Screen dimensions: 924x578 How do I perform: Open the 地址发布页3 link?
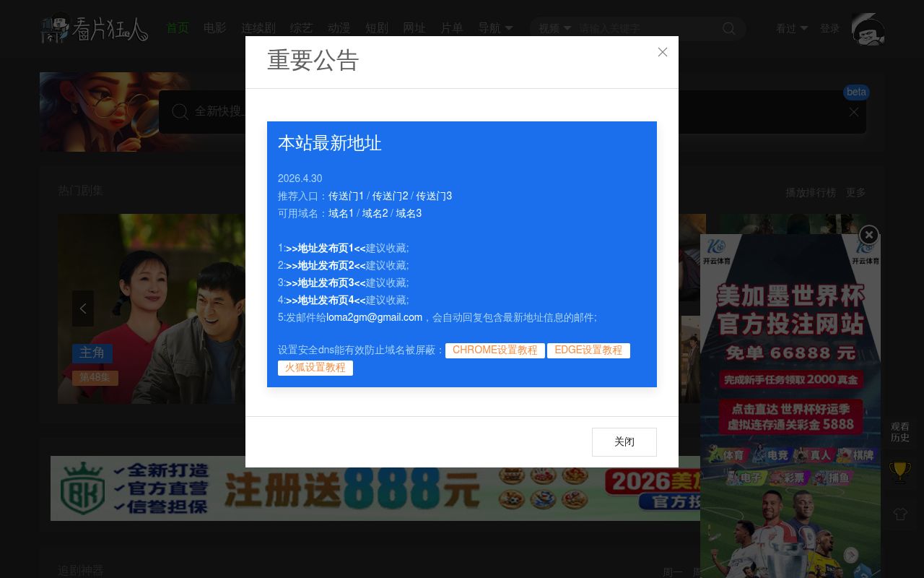(x=326, y=283)
